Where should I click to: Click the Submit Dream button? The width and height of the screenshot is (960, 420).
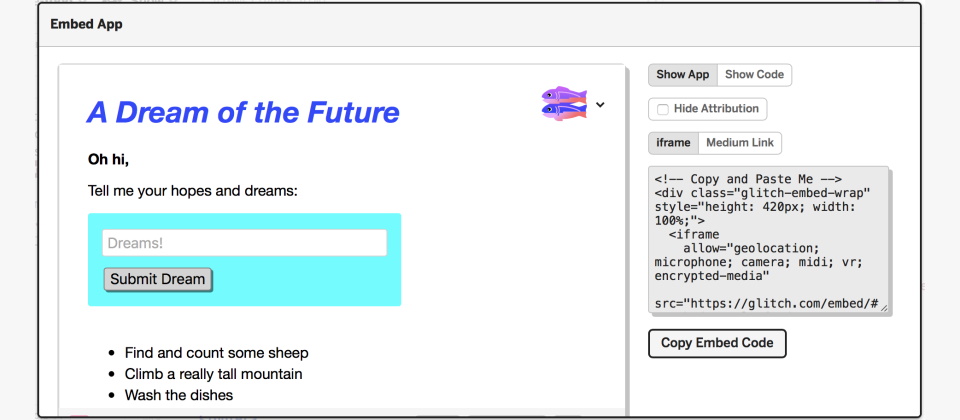point(158,279)
